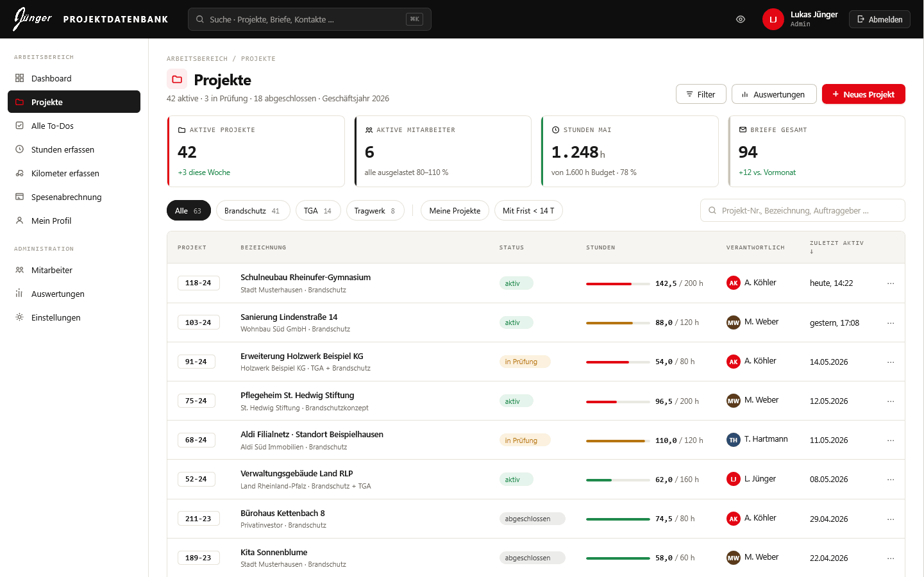Click the Abmelden button
This screenshot has width=924, height=577.
880,19
